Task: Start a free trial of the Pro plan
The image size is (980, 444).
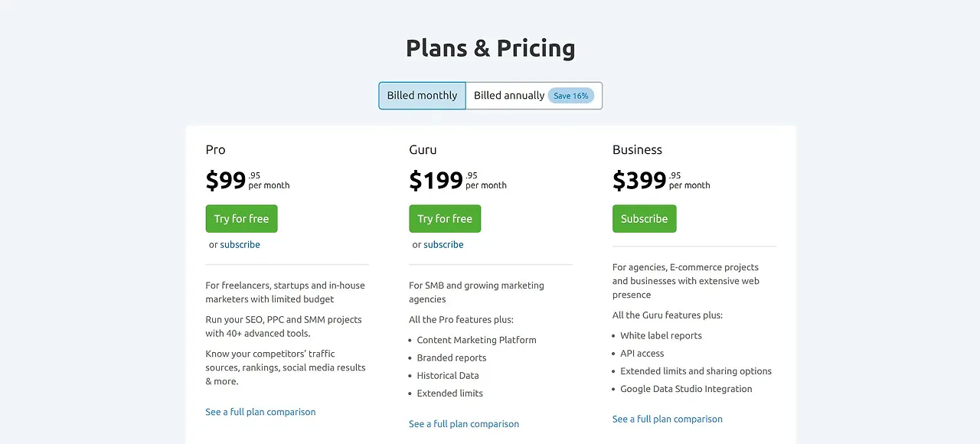Action: tap(241, 218)
